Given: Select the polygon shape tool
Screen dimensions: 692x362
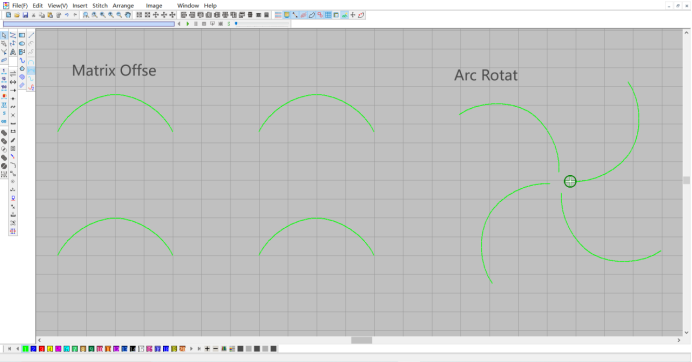Looking at the screenshot, I should coord(22,69).
